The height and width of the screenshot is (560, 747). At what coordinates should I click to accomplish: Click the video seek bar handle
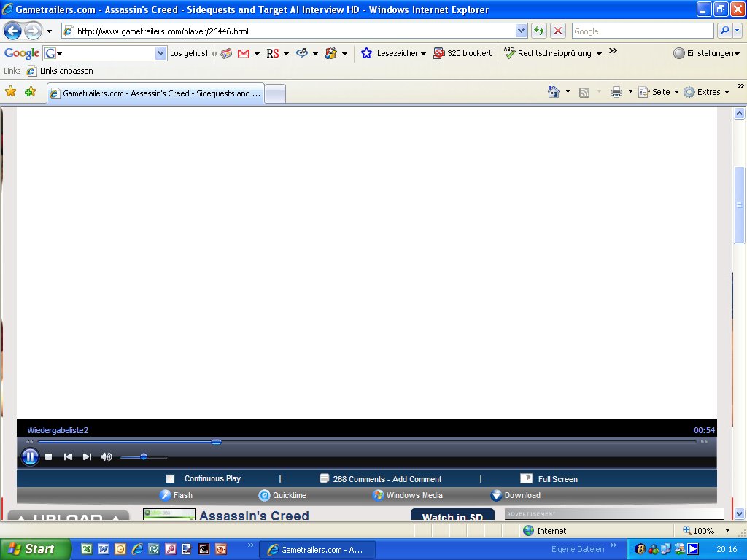pos(216,442)
